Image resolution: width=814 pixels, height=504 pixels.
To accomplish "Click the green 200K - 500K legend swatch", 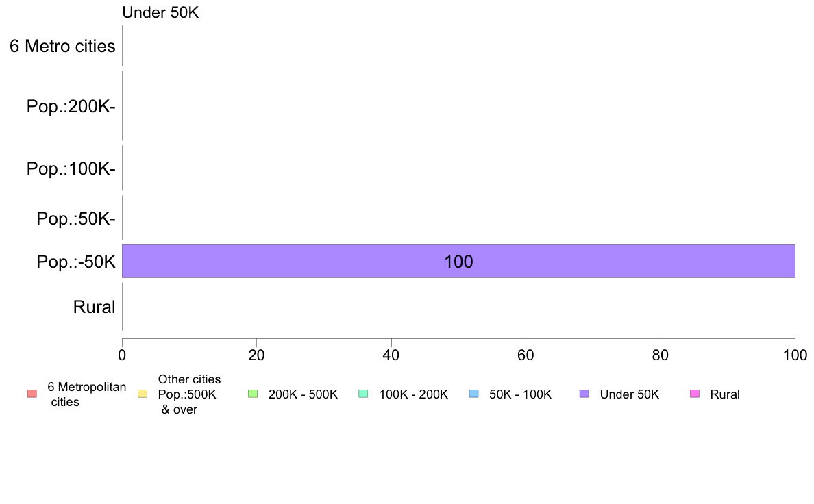I will tap(253, 394).
